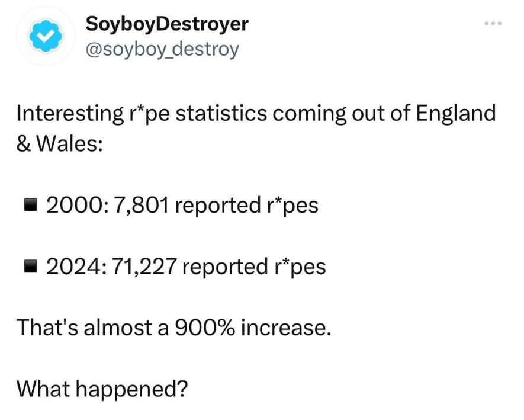Click the "2000:" year label
Screen dimensions: 524x420
point(76,205)
